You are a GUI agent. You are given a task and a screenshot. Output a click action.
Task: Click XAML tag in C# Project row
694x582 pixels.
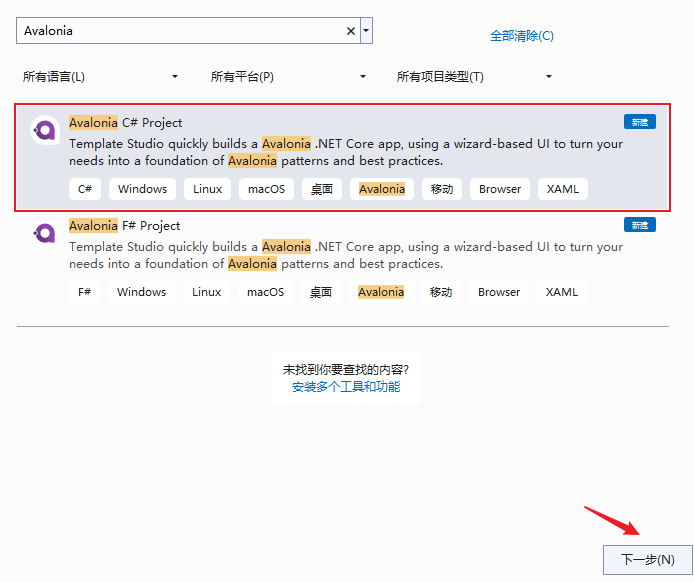tap(563, 189)
